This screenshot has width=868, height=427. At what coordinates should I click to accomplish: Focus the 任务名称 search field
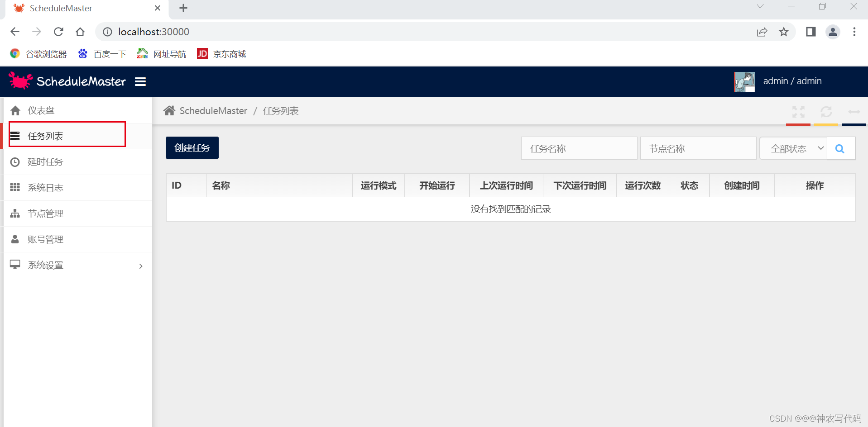tap(579, 148)
